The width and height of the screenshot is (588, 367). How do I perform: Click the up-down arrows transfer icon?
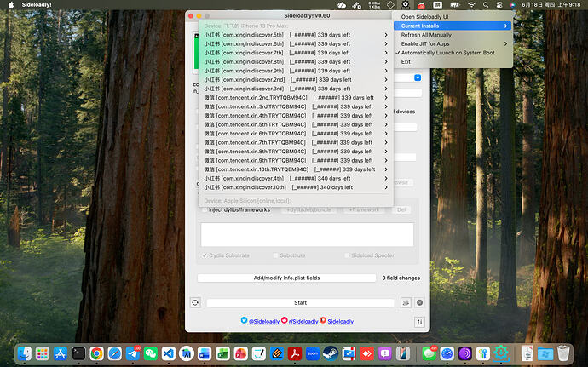click(x=419, y=322)
